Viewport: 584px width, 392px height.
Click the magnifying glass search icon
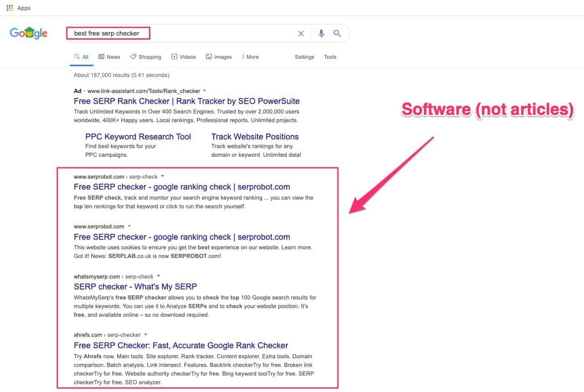click(x=337, y=33)
